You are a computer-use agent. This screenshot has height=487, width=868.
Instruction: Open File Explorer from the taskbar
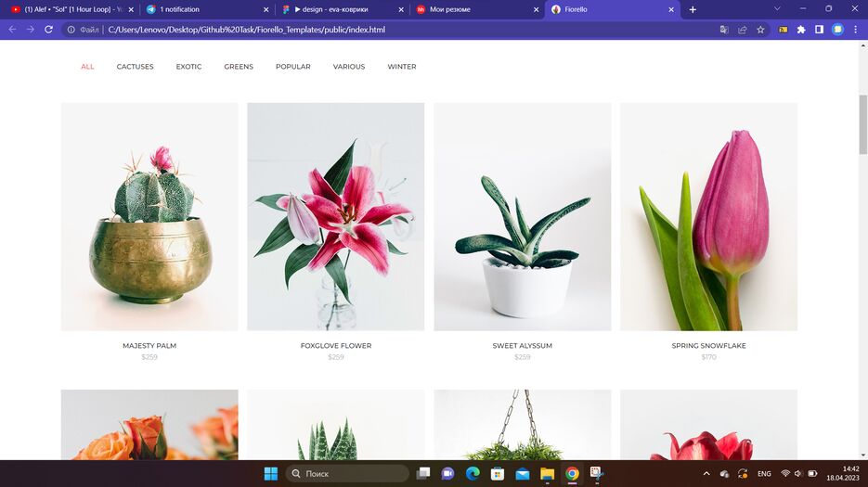548,474
